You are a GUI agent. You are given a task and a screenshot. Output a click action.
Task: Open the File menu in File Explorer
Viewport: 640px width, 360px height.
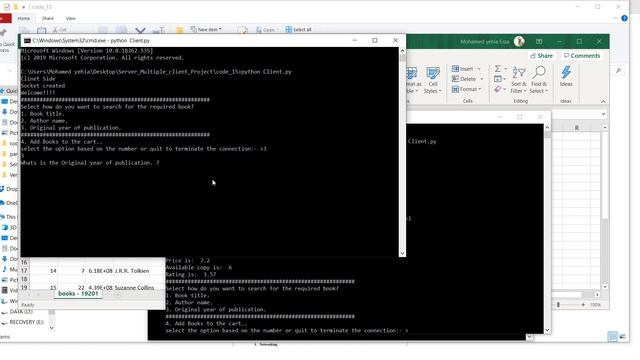pyautogui.click(x=5, y=18)
